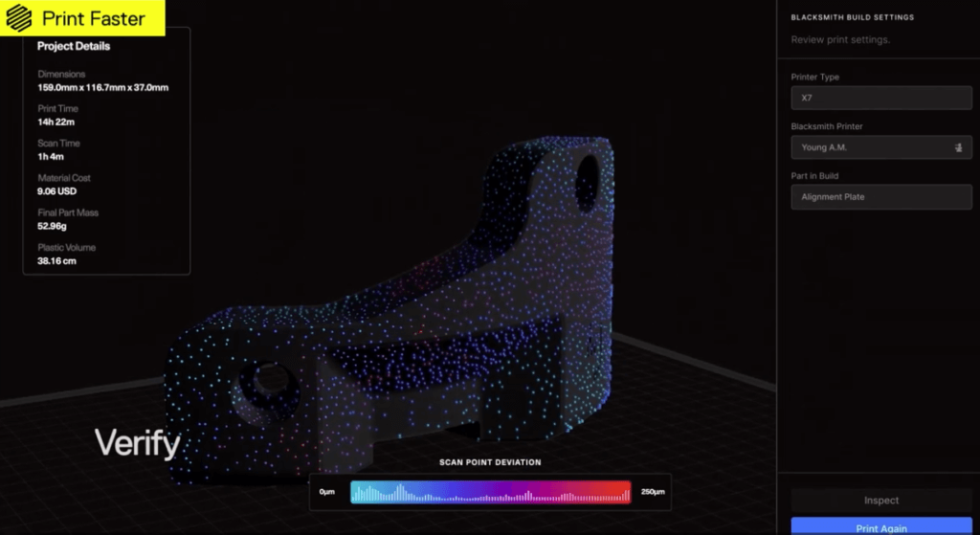Click the Markforged logo icon
980x535 pixels.
pos(19,18)
